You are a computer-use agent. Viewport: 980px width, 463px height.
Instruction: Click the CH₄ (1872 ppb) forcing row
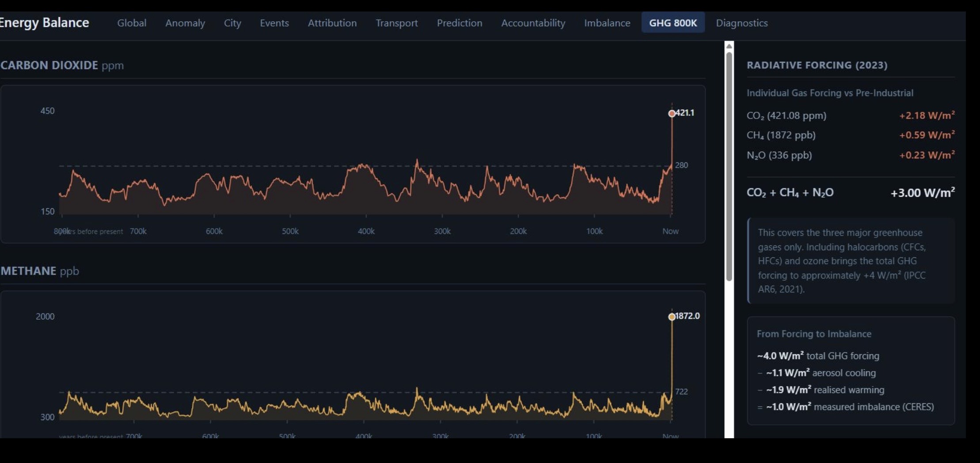[850, 135]
